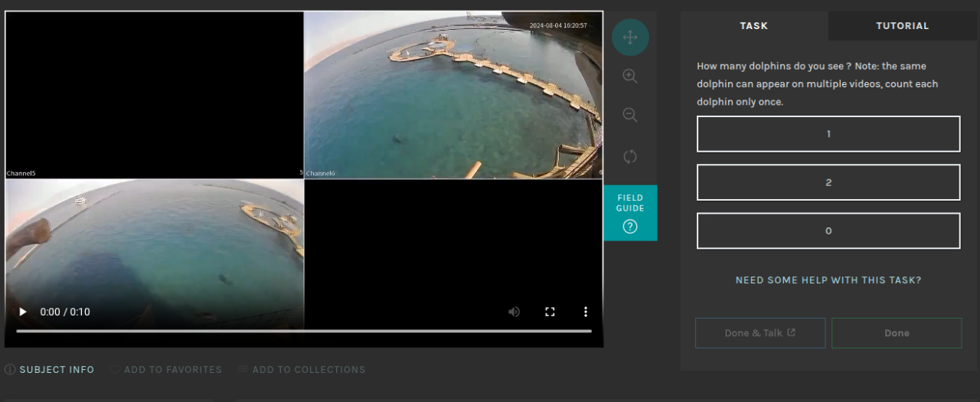
Task: Click the Channel5 label
Action: pyautogui.click(x=21, y=174)
